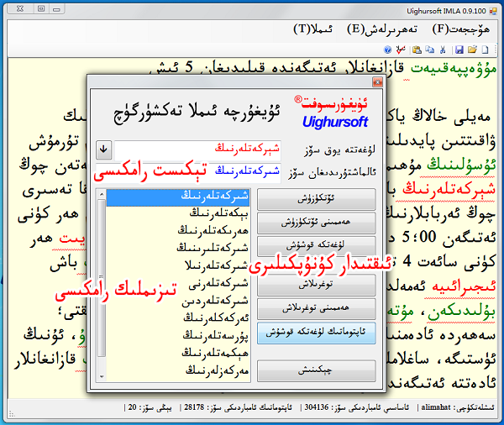The height and width of the screenshot is (425, 504).
Task: Click the 28178 auto dictionary count in the status bar
Action: [239, 407]
